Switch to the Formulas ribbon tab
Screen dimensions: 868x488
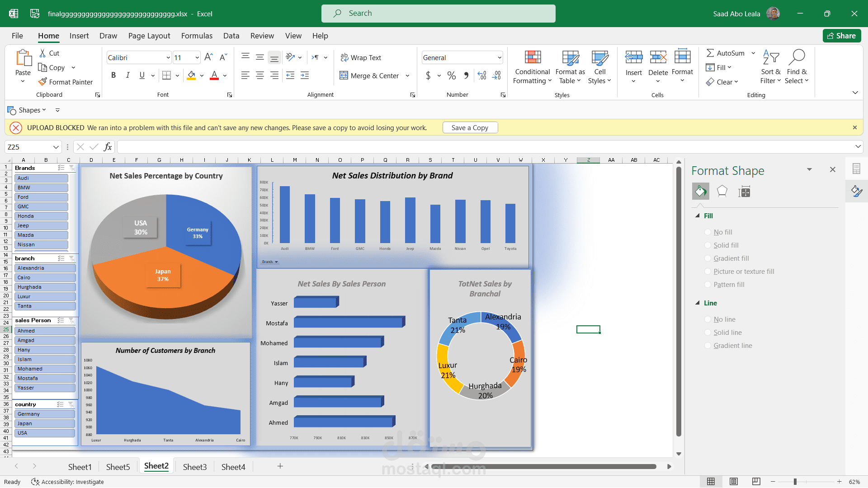[x=197, y=36]
